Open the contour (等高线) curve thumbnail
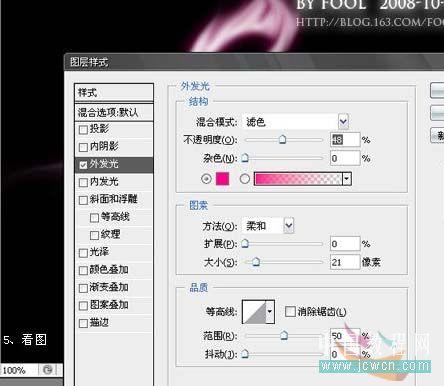Image resolution: width=444 pixels, height=386 pixels. (254, 312)
